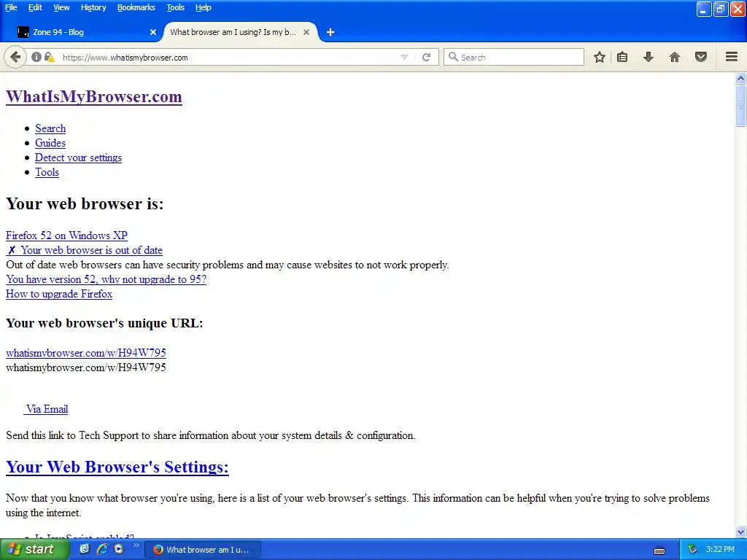Follow the Search navigation link

(x=50, y=128)
